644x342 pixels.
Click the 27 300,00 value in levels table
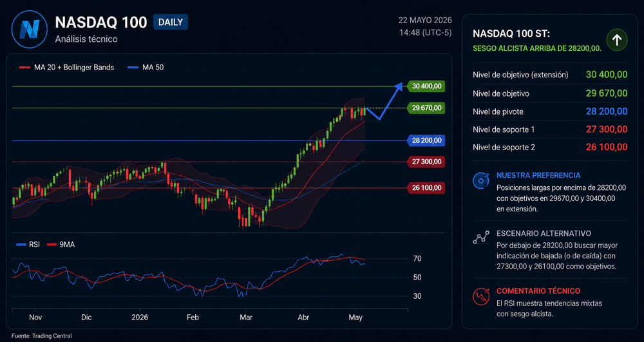[607, 129]
